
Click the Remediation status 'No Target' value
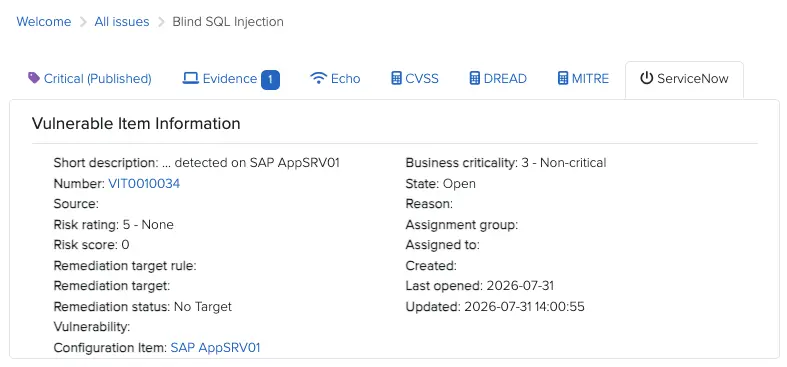[203, 306]
